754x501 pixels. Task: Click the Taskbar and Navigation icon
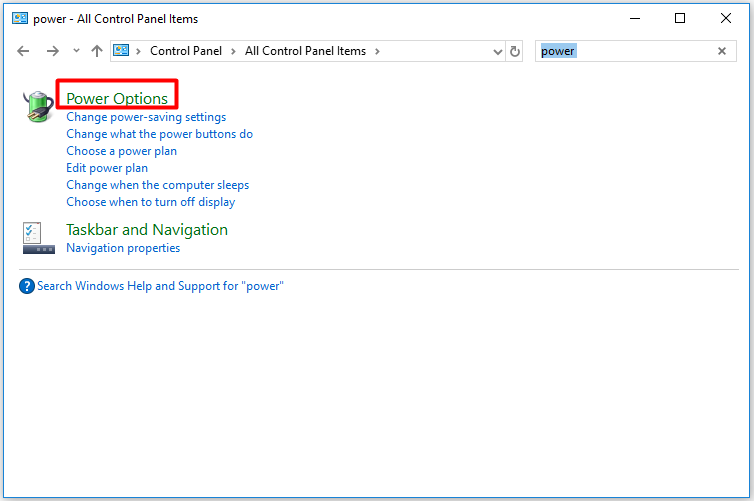click(38, 238)
